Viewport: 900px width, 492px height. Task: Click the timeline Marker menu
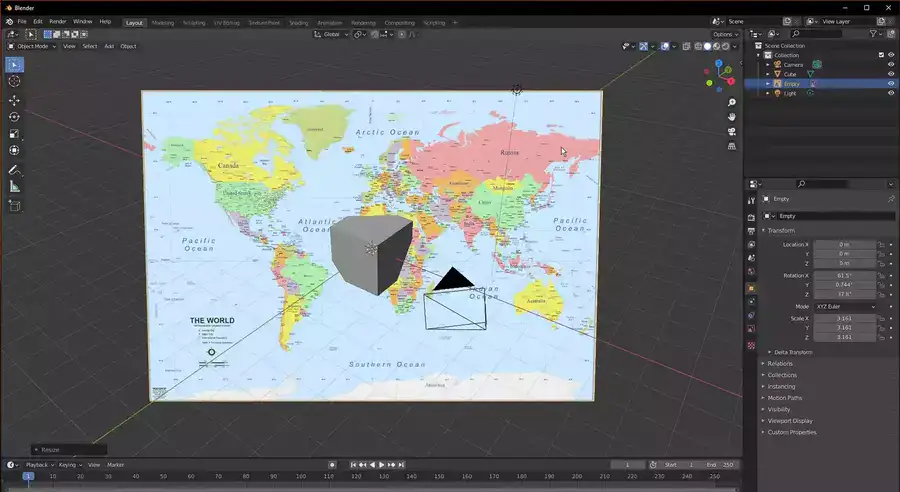[x=115, y=465]
